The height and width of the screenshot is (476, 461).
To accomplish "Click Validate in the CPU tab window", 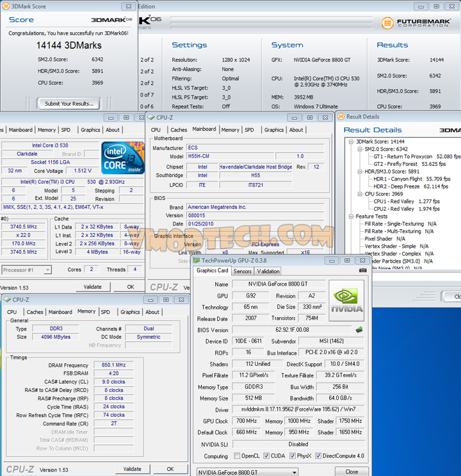I will click(x=93, y=287).
